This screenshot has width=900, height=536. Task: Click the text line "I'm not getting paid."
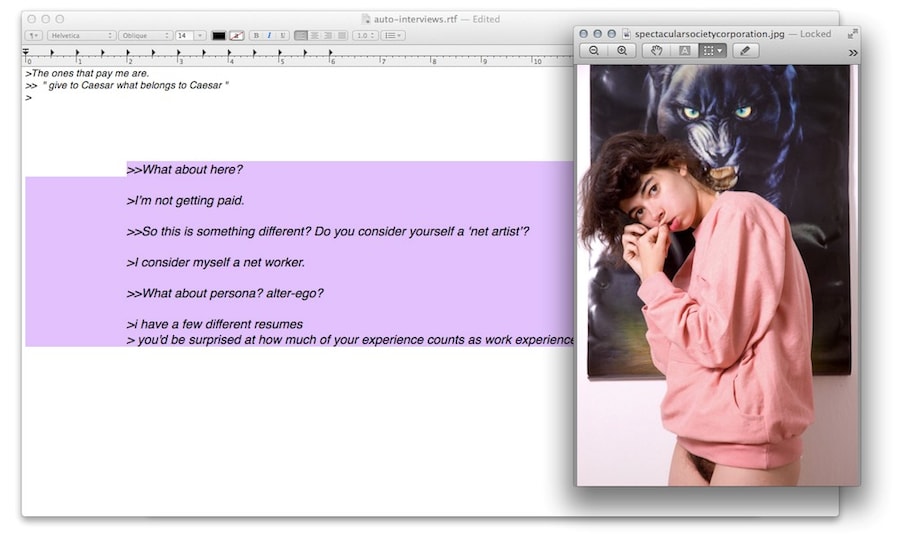point(188,201)
